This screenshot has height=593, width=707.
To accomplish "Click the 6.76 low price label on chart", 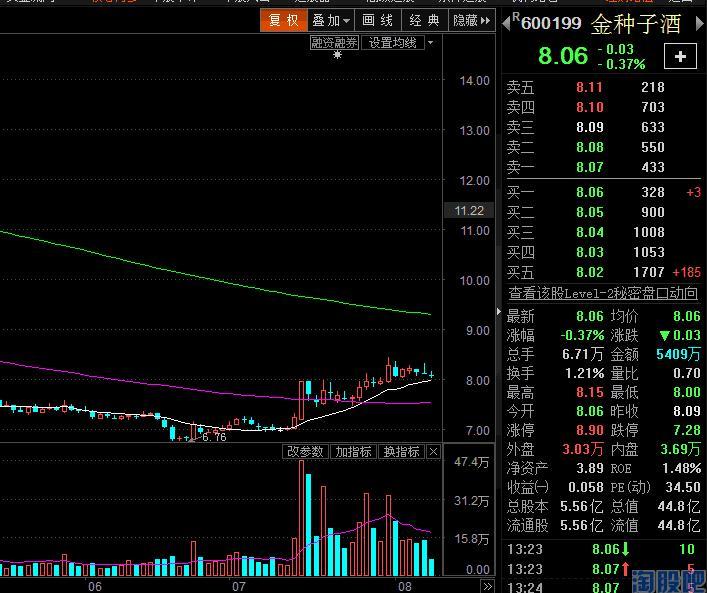I will coord(214,437).
